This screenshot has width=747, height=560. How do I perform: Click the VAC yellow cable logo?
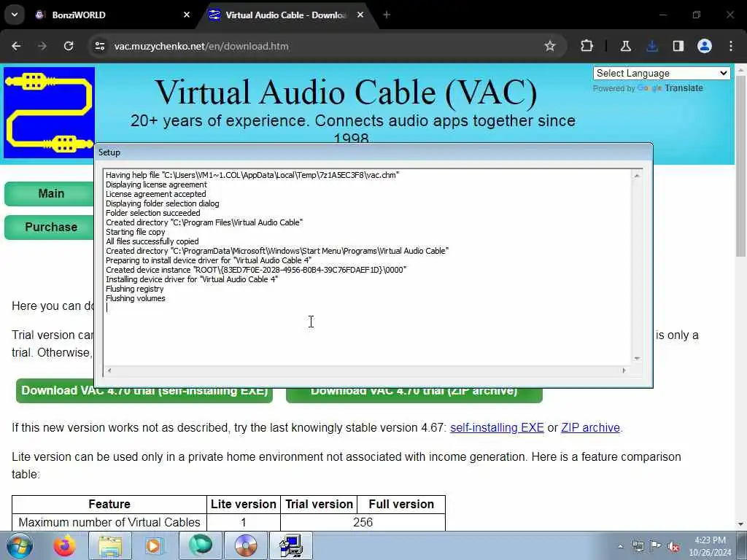[49, 112]
